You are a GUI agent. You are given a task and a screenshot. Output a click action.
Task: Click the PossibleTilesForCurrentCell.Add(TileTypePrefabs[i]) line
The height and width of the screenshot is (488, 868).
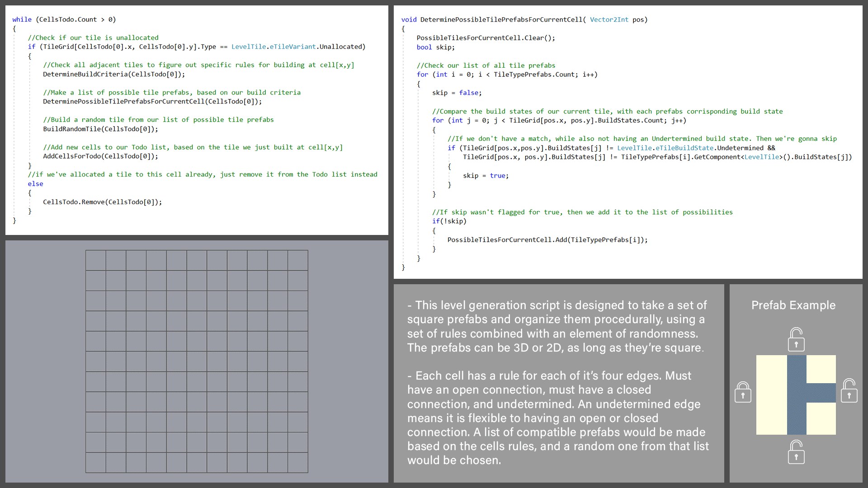click(x=547, y=240)
